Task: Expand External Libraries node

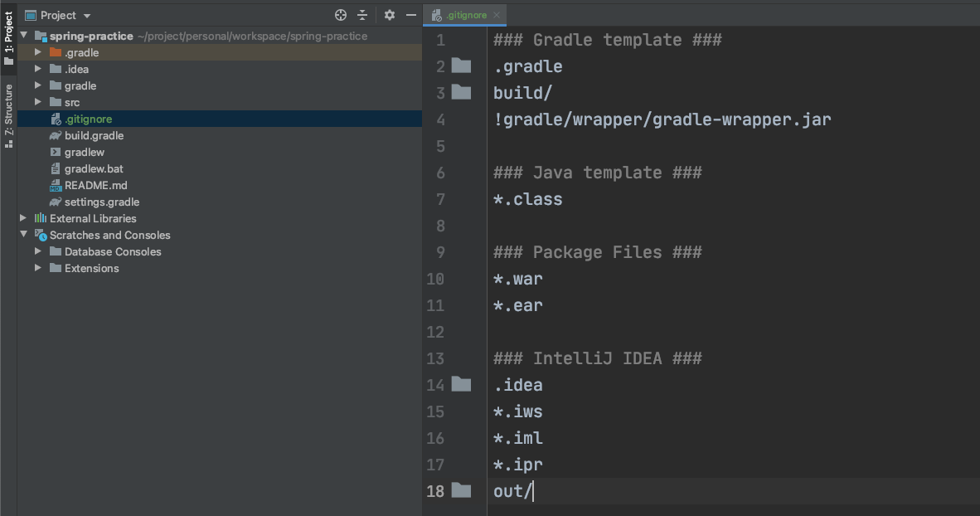Action: [x=23, y=218]
